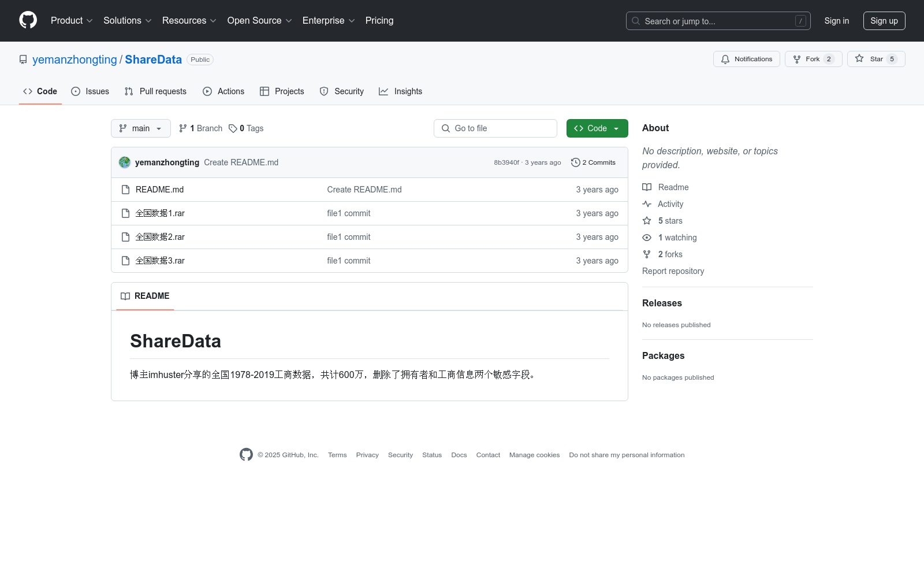This screenshot has width=924, height=578.
Task: Click the Report repository link
Action: pos(673,271)
